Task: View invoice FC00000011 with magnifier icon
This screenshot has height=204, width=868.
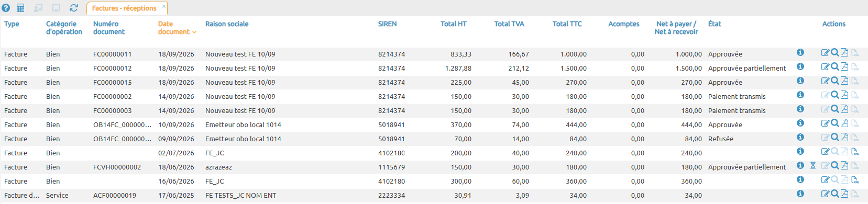Action: pyautogui.click(x=835, y=52)
